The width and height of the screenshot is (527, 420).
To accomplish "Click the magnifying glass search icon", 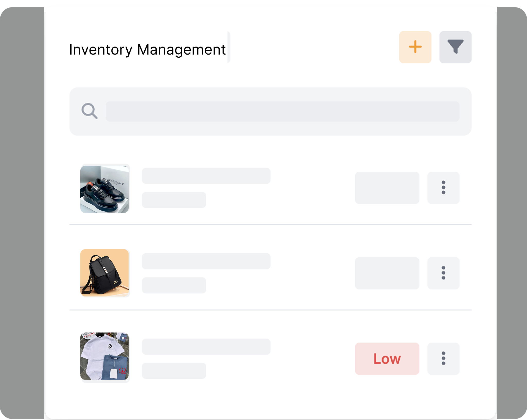I will point(89,111).
